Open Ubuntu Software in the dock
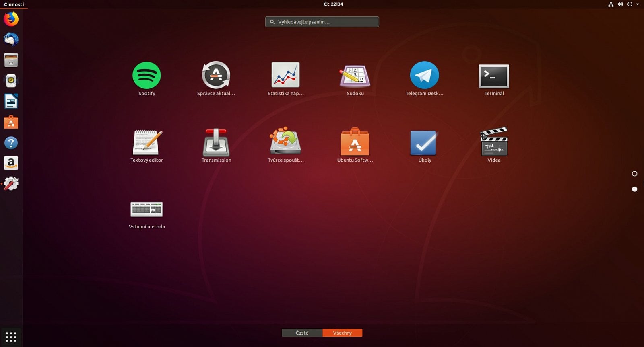 coord(11,122)
